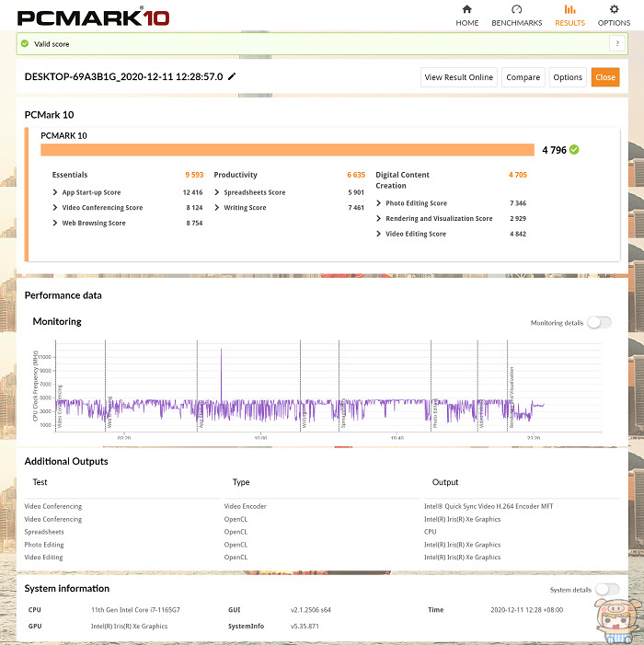Screen dimensions: 644x645
Task: Click the overall score 4 796
Action: tap(554, 150)
